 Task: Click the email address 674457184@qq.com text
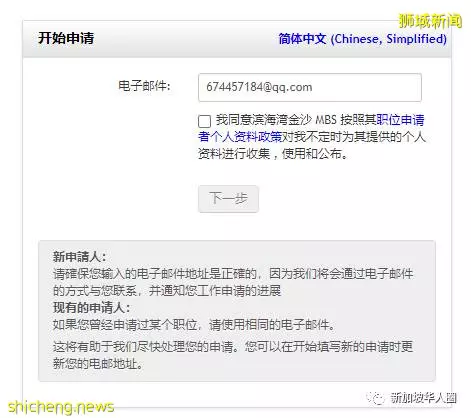point(259,87)
